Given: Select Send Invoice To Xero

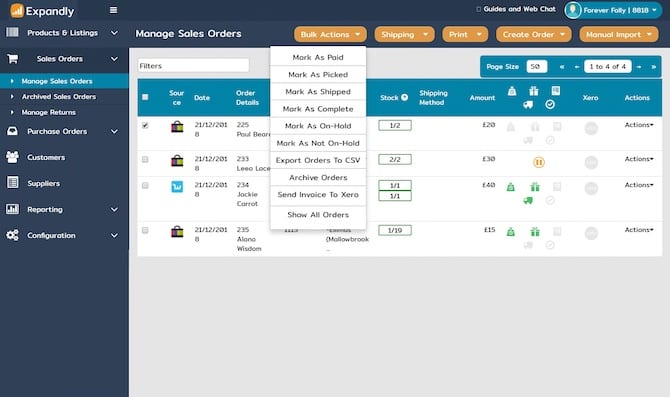Looking at the screenshot, I should pos(318,194).
